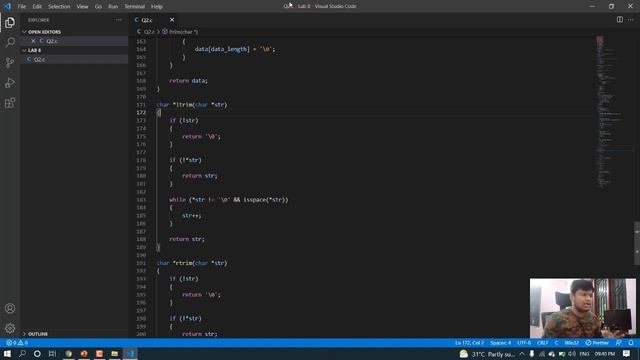Viewport: 640px width, 360px height.
Task: Select the Q2.c editor tab
Action: coord(154,20)
